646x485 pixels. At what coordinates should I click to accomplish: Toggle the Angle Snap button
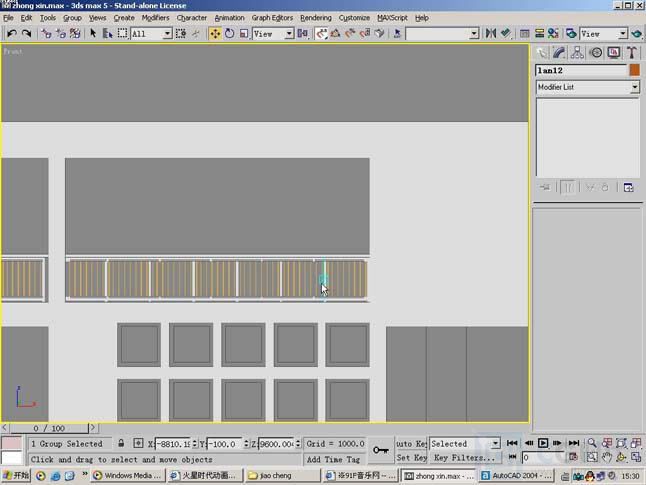335,33
